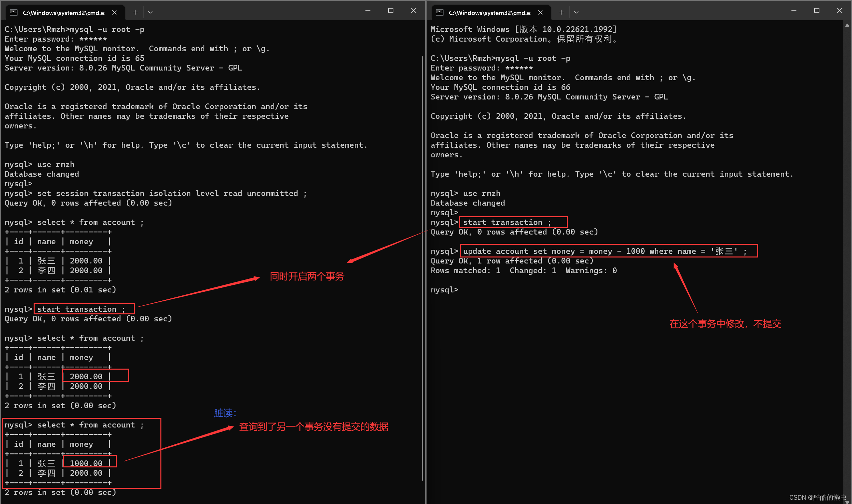Click 'set session transaction isolation level' line
Viewport: 852px width, 504px height.
click(155, 193)
